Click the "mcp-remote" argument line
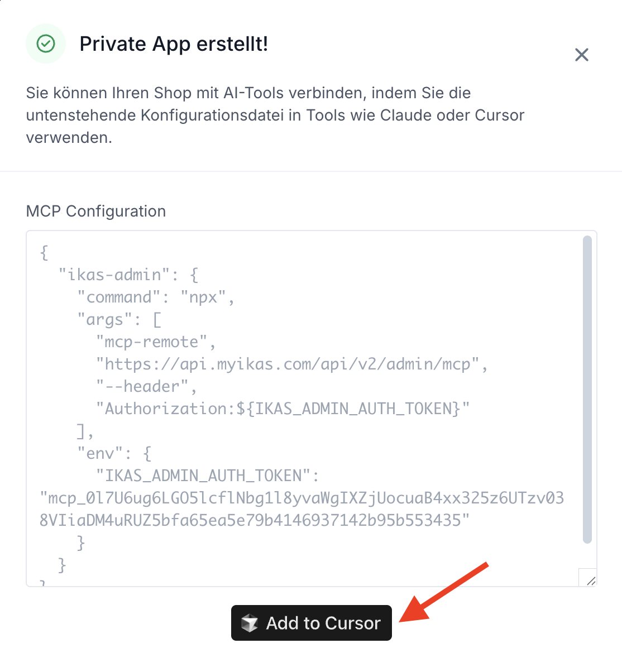The image size is (622, 672). point(156,342)
